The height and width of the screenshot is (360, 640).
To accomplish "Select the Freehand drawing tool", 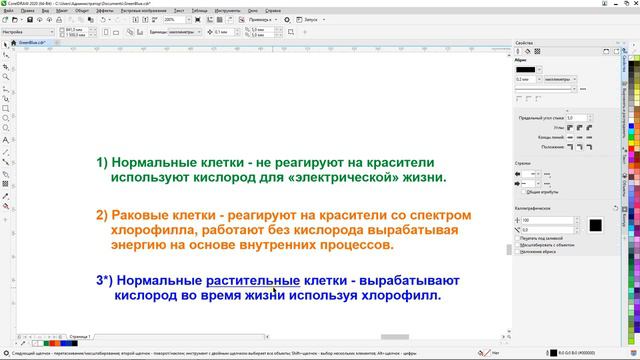I will pyautogui.click(x=5, y=89).
